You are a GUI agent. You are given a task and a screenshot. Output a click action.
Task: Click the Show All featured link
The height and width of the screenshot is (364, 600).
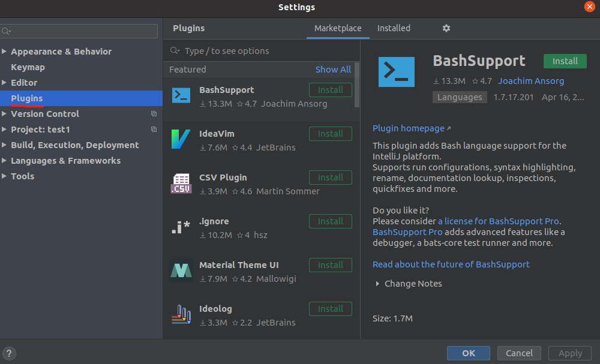[333, 70]
